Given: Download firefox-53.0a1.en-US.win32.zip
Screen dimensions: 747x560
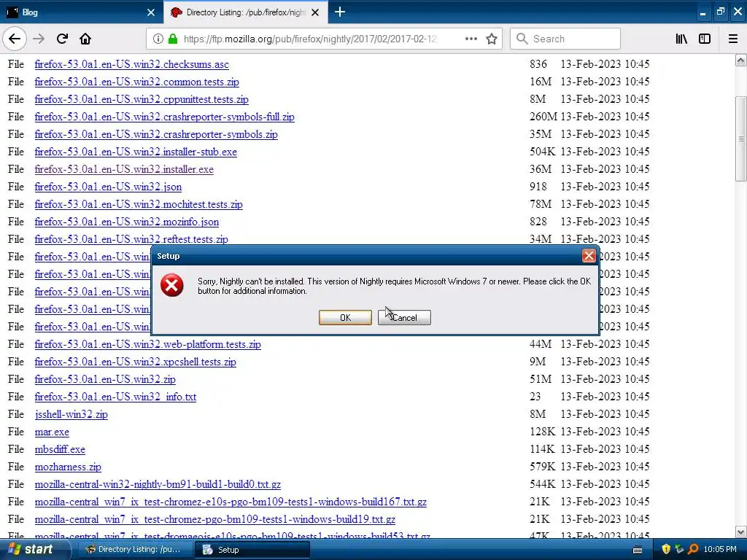Looking at the screenshot, I should tap(105, 379).
